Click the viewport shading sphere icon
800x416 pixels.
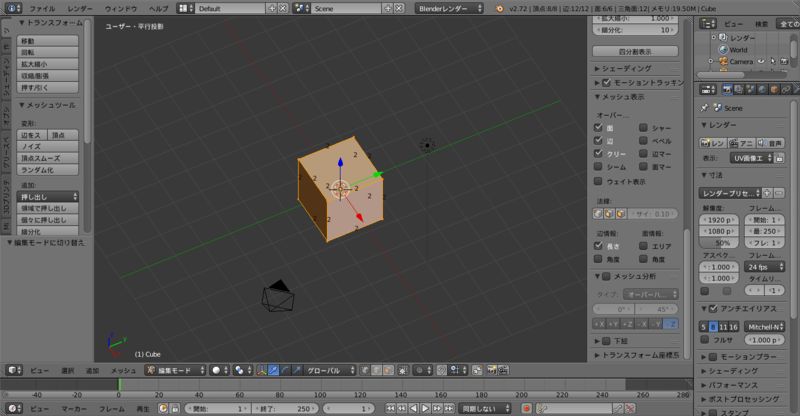click(220, 370)
